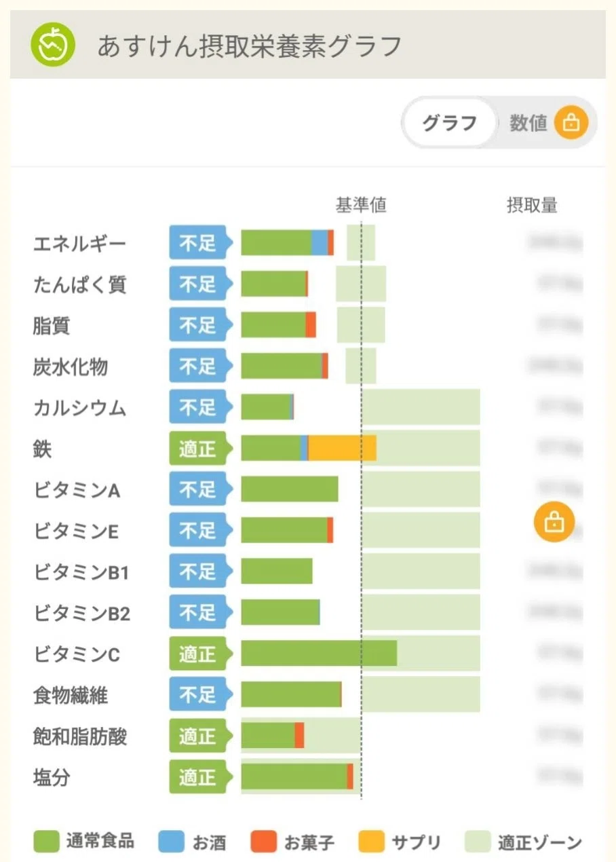
Task: Click the blue alcohol segment in エネルギー bar
Action: click(320, 243)
